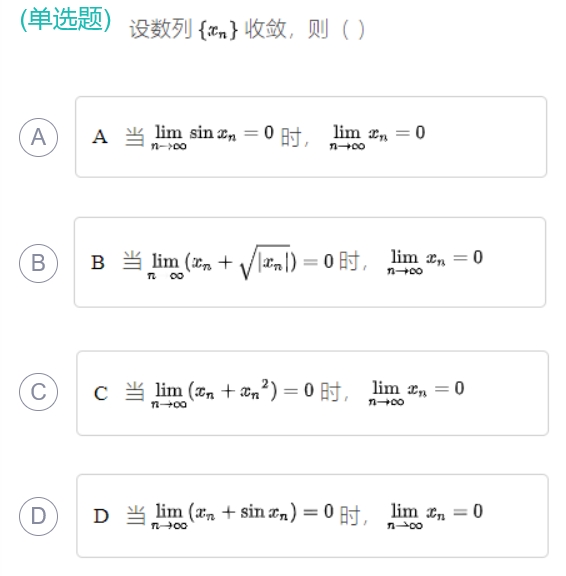Click the {xₙ} sequence symbol in question
Viewport: 566px width, 576px height.
(x=218, y=30)
